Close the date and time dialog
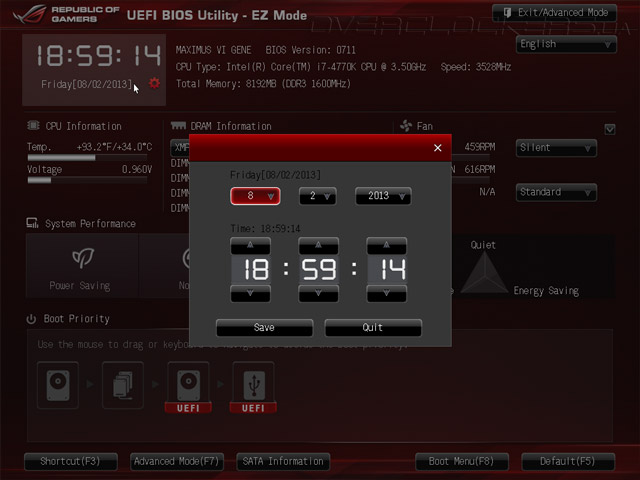 (438, 148)
